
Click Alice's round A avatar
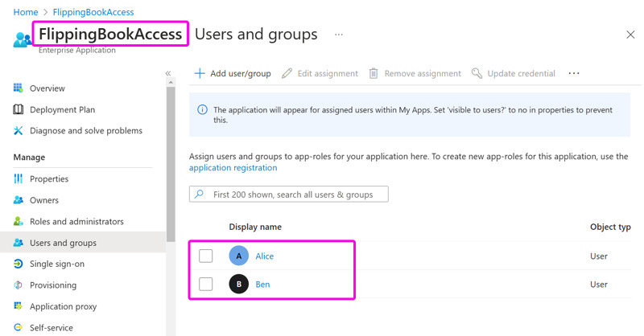click(x=238, y=256)
